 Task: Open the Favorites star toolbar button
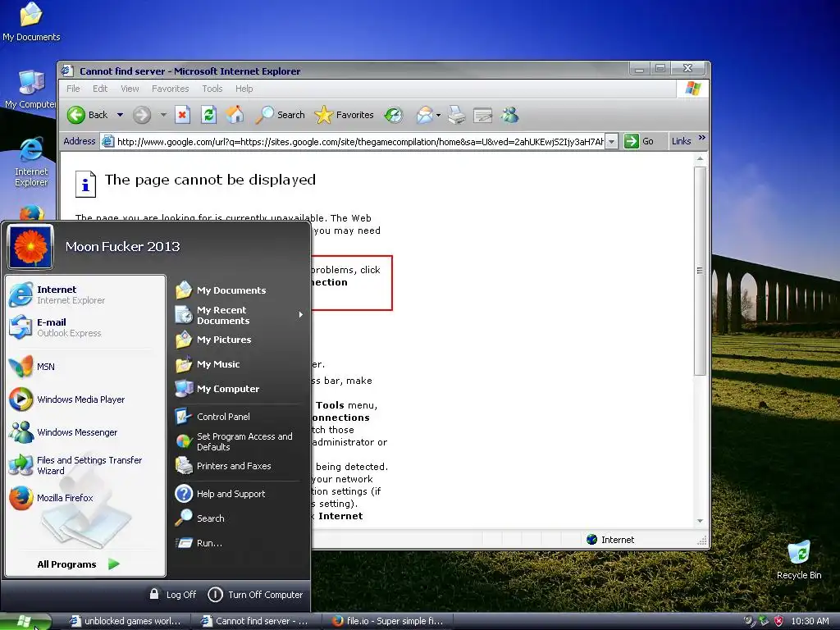pos(344,115)
